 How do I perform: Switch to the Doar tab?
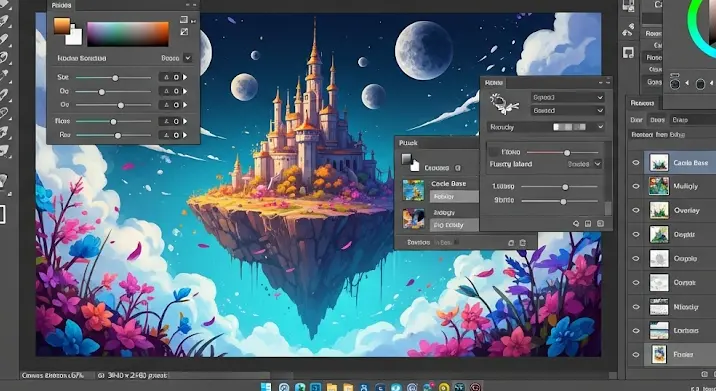637,120
